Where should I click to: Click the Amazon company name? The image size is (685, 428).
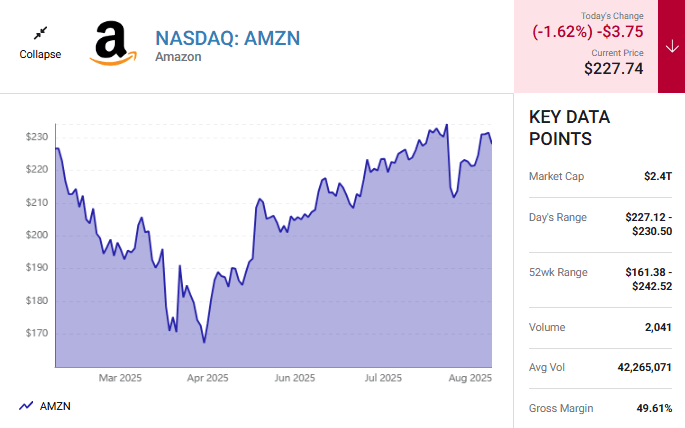(178, 57)
